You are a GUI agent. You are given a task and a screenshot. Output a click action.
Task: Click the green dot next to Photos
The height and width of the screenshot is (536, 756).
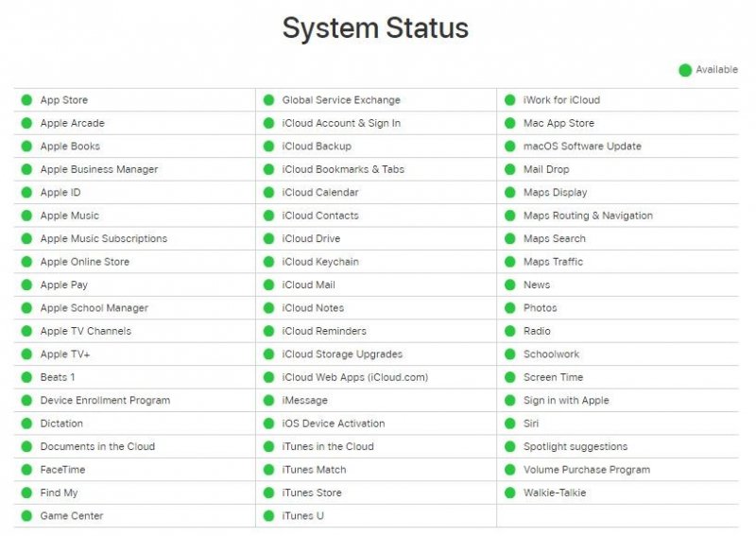pyautogui.click(x=510, y=308)
